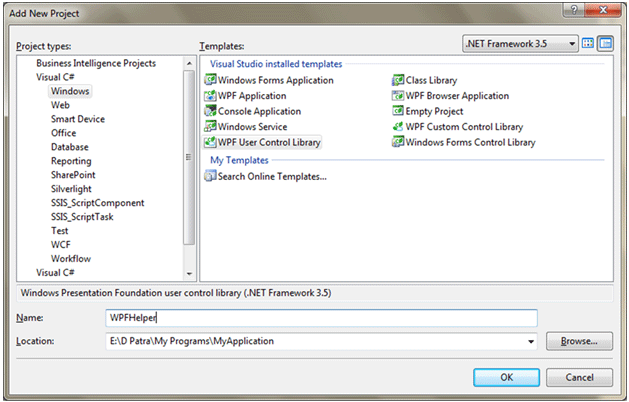The width and height of the screenshot is (629, 402).
Task: Click the Search Online Templates icon
Action: coord(210,176)
